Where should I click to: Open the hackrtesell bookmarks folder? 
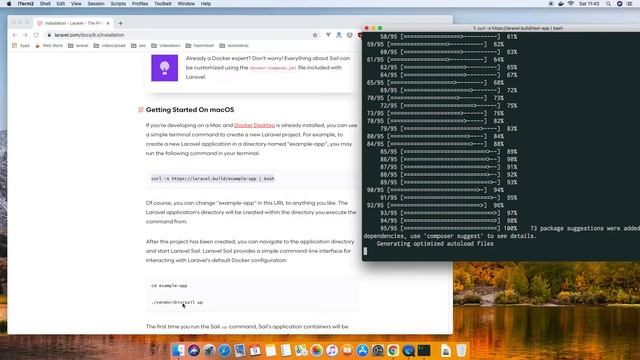click(200, 46)
